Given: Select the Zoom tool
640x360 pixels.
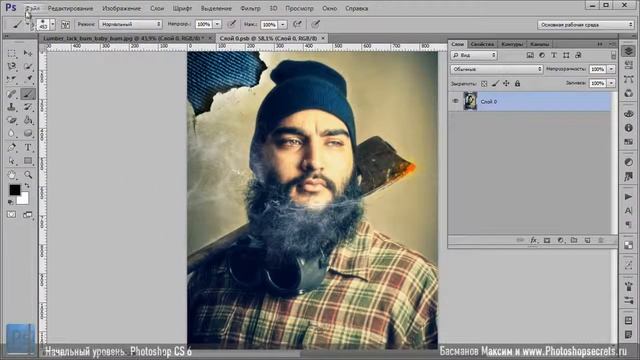Looking at the screenshot, I should 28,175.
